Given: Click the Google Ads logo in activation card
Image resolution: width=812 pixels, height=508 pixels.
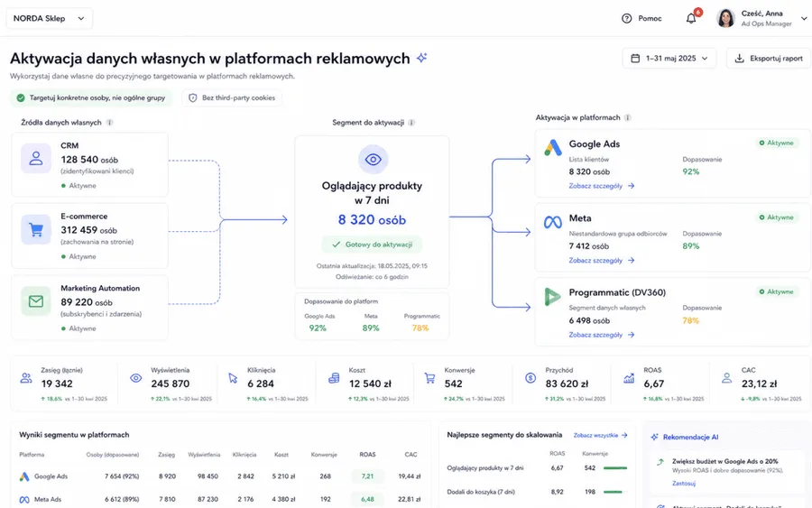Looking at the screenshot, I should tap(552, 148).
